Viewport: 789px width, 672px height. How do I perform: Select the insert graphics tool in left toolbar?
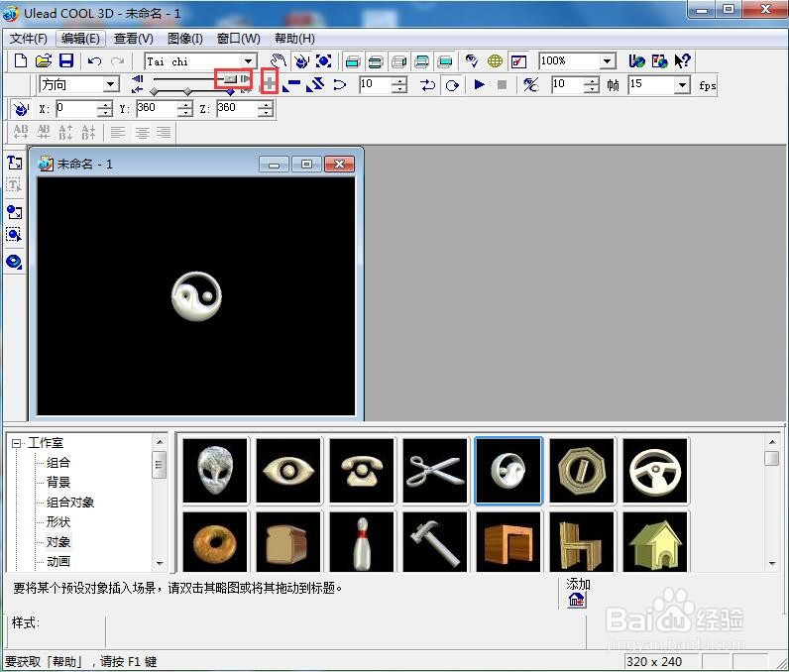pos(14,212)
